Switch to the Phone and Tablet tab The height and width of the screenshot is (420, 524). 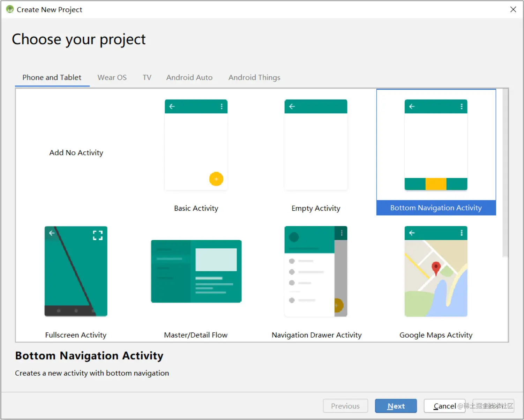click(52, 77)
